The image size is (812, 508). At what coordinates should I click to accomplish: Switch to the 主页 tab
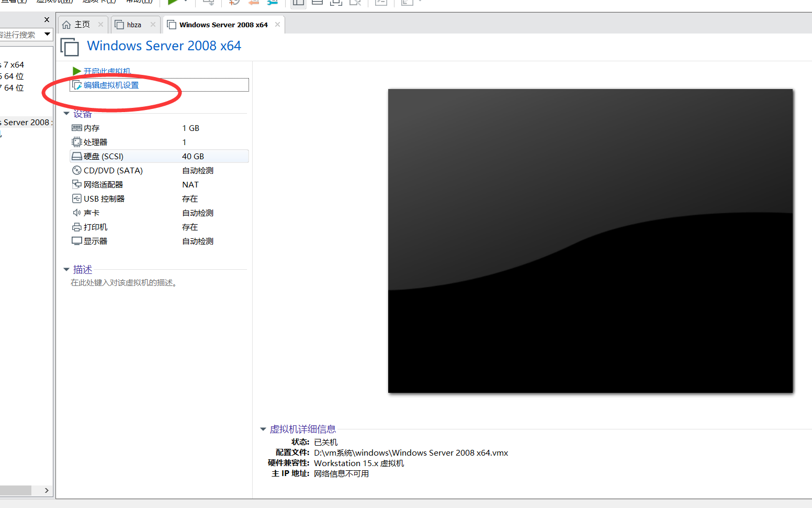83,25
